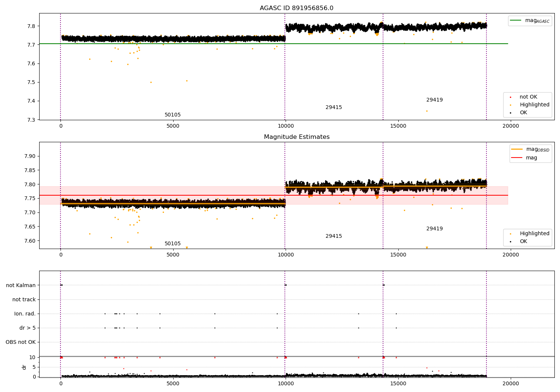Click the 20000 x-tick under bottom plot
Viewport: 560px width, 392px height.
(511, 384)
